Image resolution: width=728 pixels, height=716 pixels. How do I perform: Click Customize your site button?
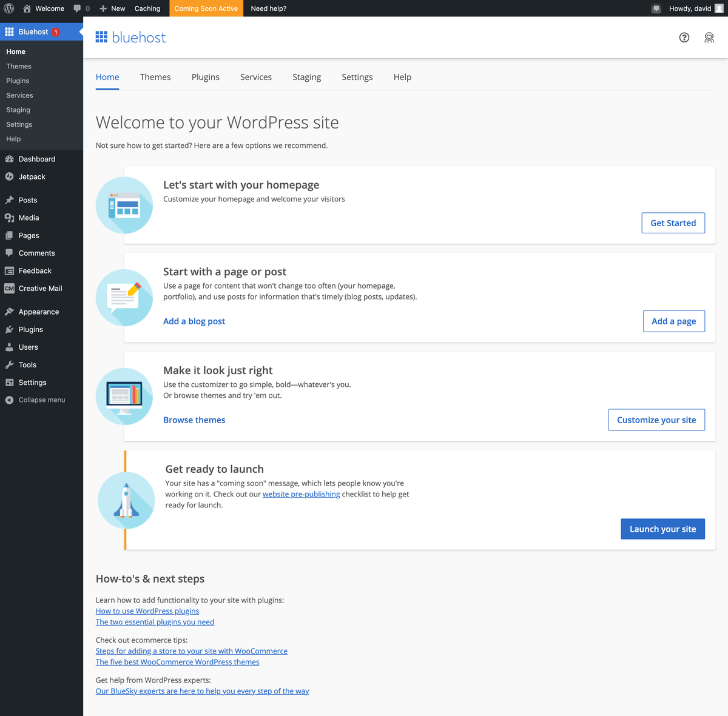tap(656, 420)
